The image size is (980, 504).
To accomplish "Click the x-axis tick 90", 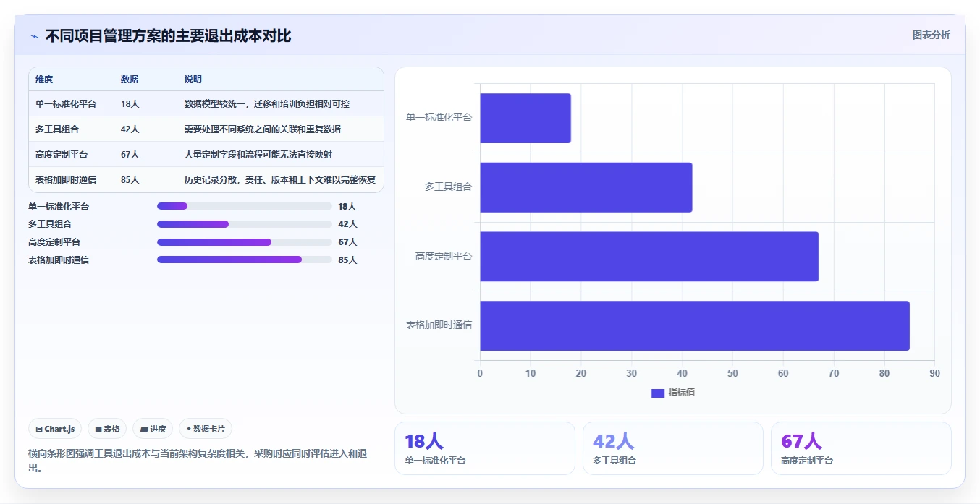I will coord(934,374).
